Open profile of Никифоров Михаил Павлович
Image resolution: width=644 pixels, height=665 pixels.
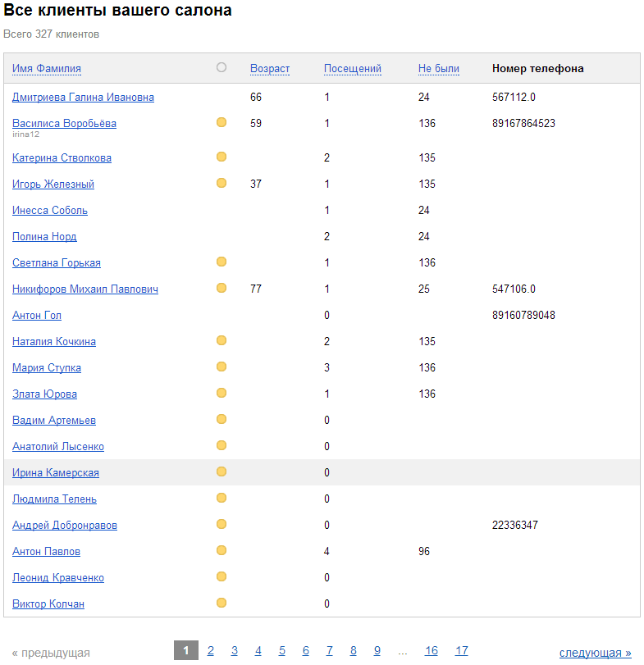point(85,289)
